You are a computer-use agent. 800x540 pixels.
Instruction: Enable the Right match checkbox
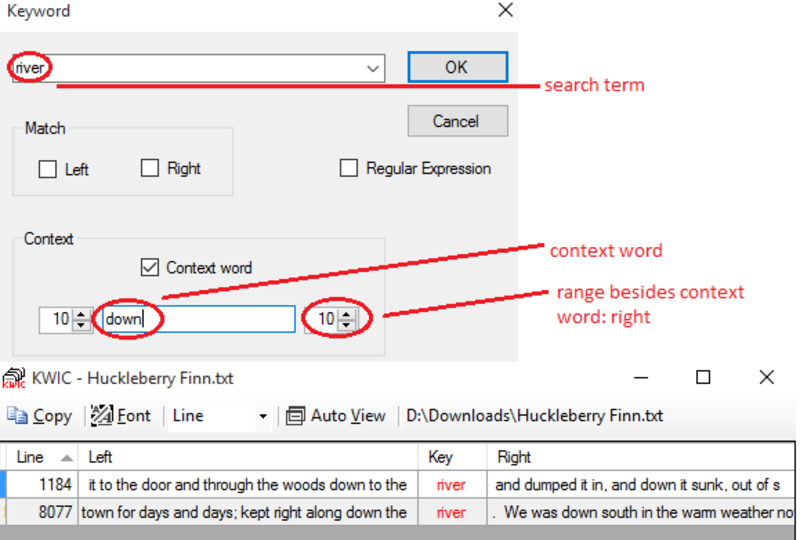tap(150, 168)
